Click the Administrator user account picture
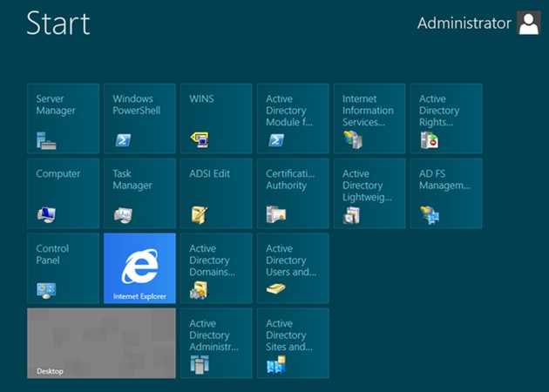The height and width of the screenshot is (392, 549). (x=528, y=24)
